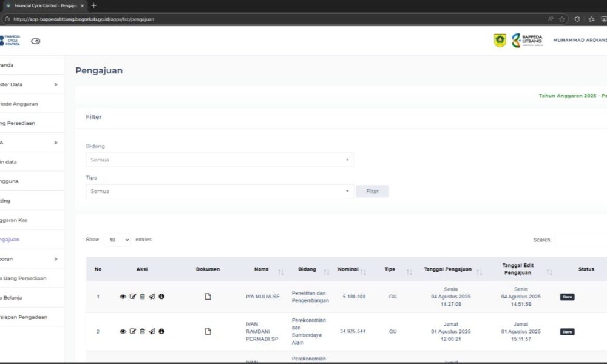Click edit icon for IVAN RAMDANI PERMADI.SP row

coord(132,331)
